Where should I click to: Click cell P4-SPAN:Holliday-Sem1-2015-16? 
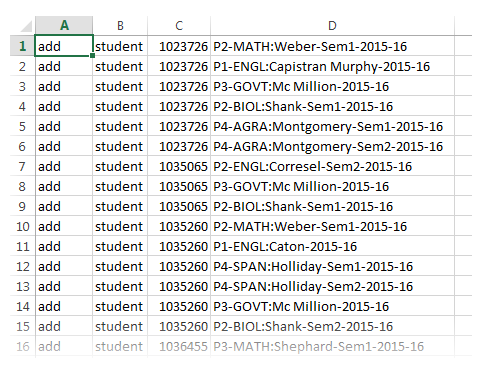coord(332,266)
